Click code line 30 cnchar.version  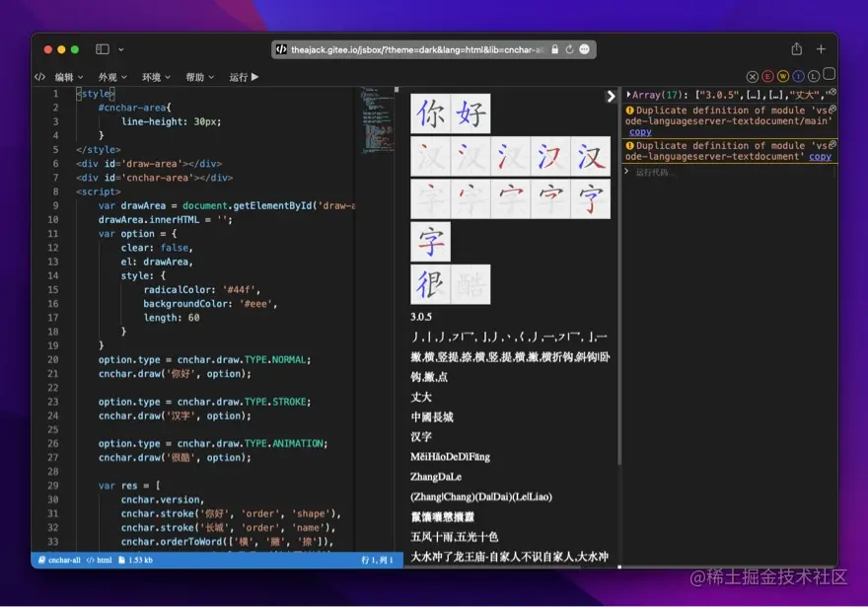[x=162, y=499]
